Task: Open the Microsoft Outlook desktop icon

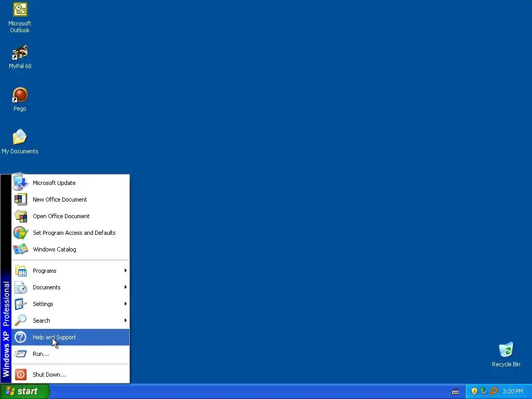Action: pos(20,18)
